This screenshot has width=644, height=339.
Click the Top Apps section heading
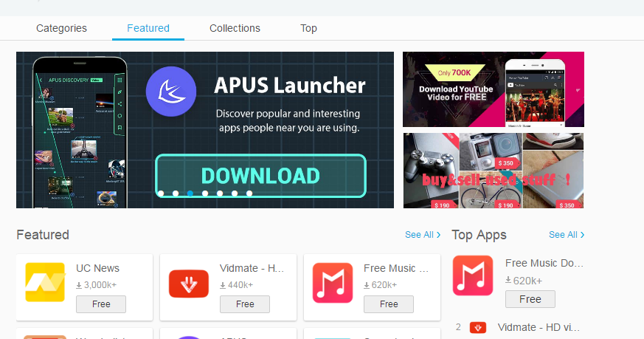[x=479, y=235]
